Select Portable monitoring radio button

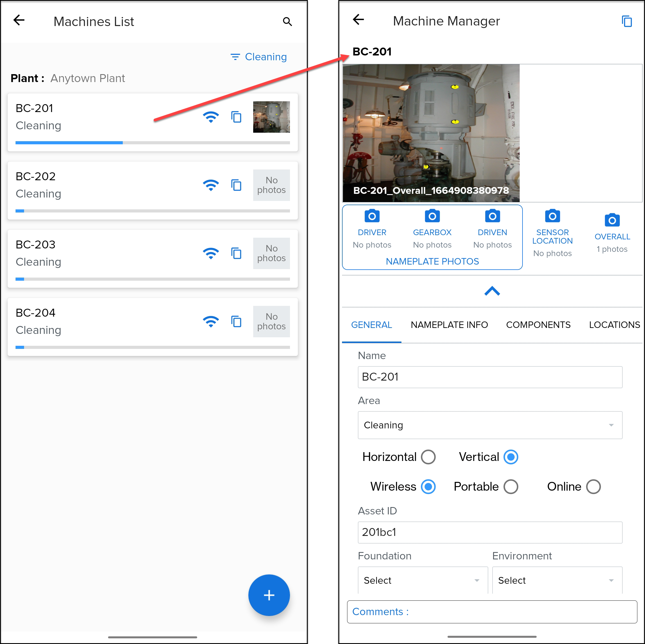click(511, 487)
